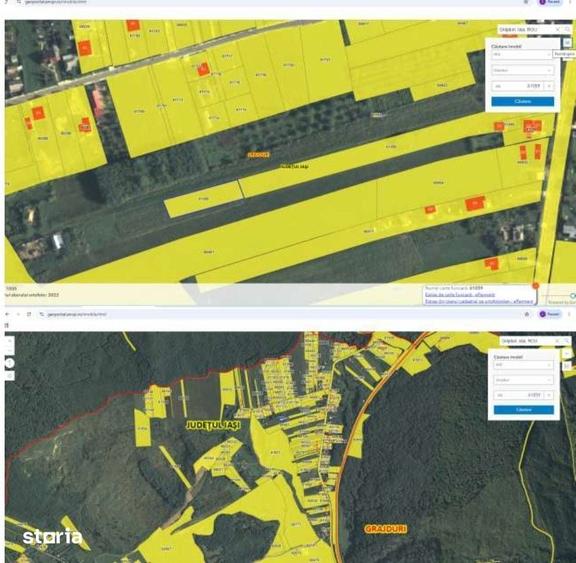Viewport: 576px width, 563px height.
Task: Click the blue Căutare button in lower panel
Action: tap(523, 410)
